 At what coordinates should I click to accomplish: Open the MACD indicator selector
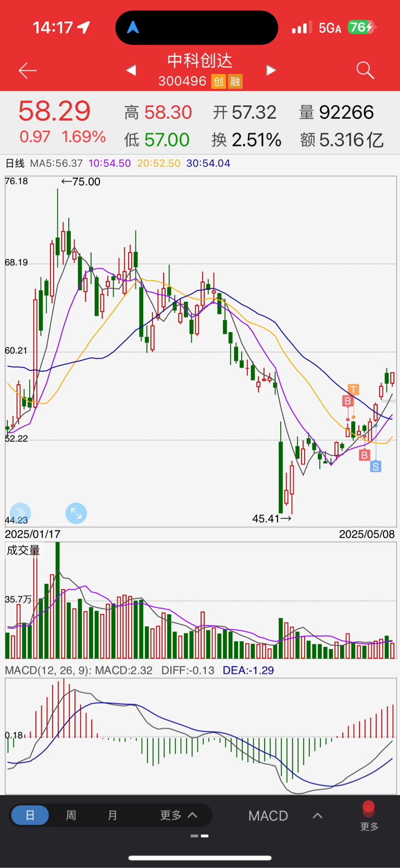point(268,815)
